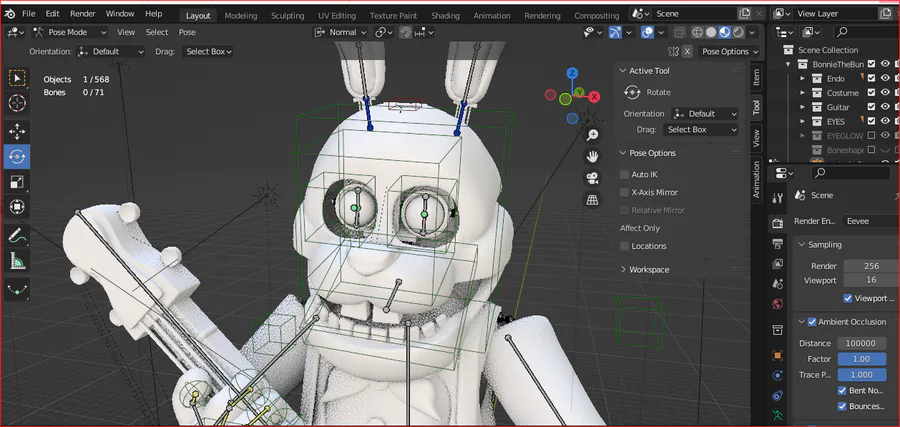Select the Annotate tool
This screenshot has height=427, width=900.
[17, 235]
